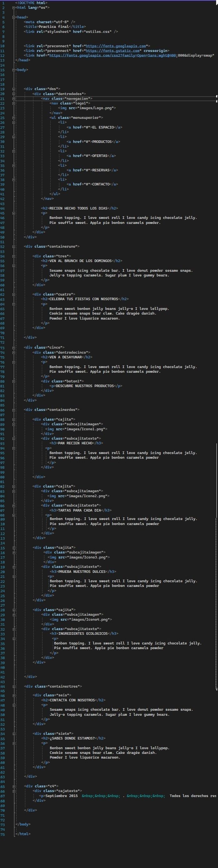Fold the div class="containerdos" block

[x=13, y=409]
